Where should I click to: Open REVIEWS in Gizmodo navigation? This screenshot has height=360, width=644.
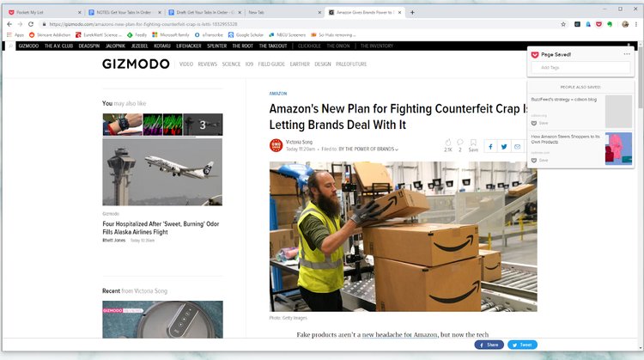click(x=208, y=64)
